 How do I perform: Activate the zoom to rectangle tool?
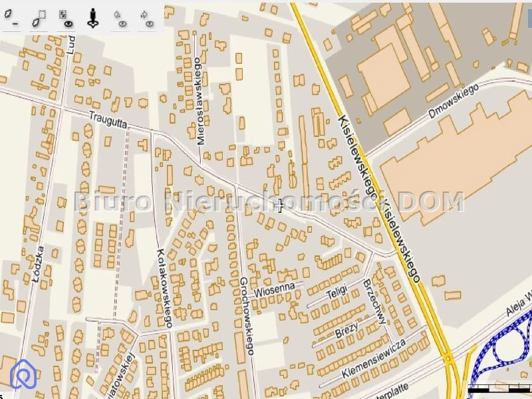[39, 19]
